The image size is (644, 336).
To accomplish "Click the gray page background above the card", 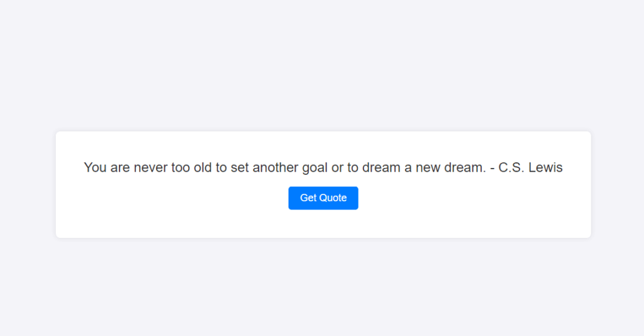I will coord(322,63).
